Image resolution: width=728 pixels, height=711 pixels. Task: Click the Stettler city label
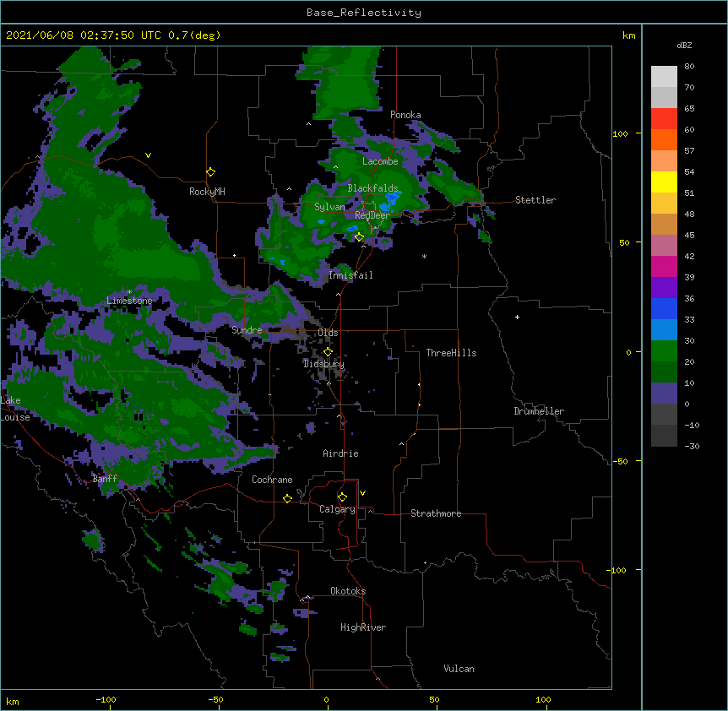coord(535,200)
